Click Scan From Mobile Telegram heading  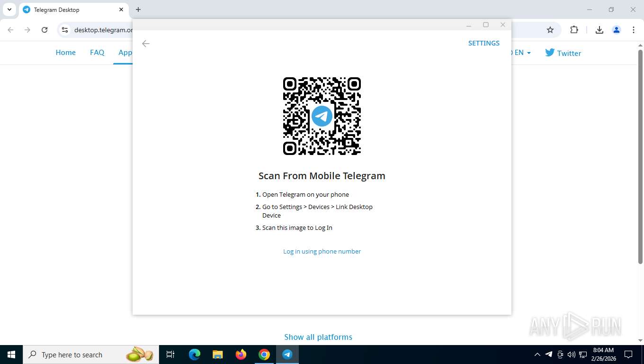click(322, 176)
